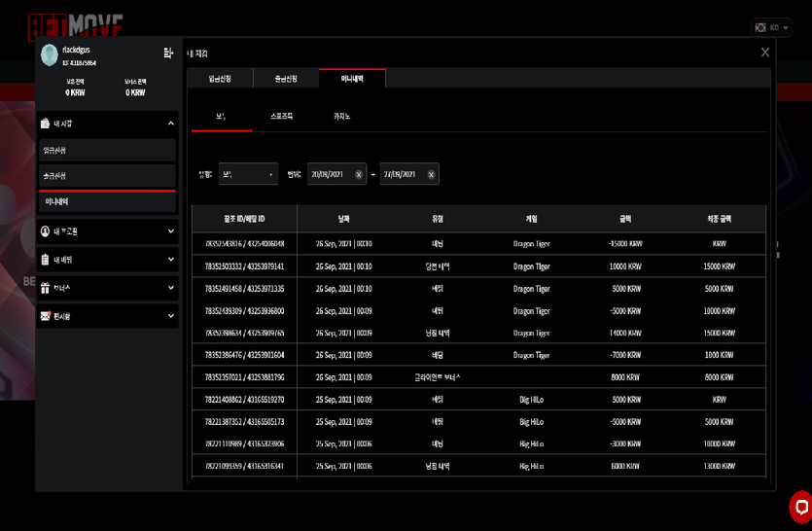Screen dimensions: 812x531
Task: Clear the 20/09/2021 start date
Action: [x=359, y=175]
